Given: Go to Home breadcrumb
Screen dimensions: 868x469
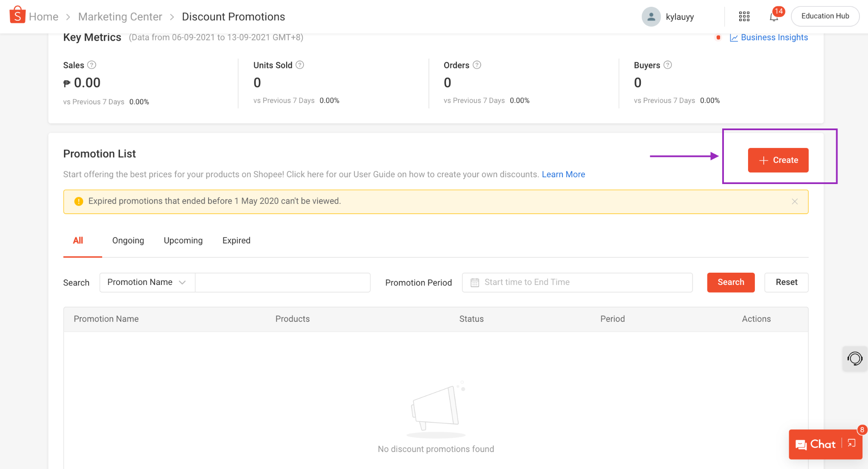Looking at the screenshot, I should coord(44,17).
